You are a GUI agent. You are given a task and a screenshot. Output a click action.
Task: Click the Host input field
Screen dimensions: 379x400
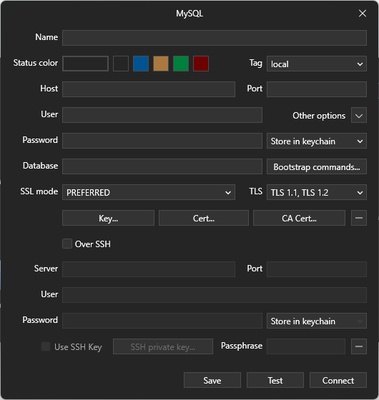(149, 89)
